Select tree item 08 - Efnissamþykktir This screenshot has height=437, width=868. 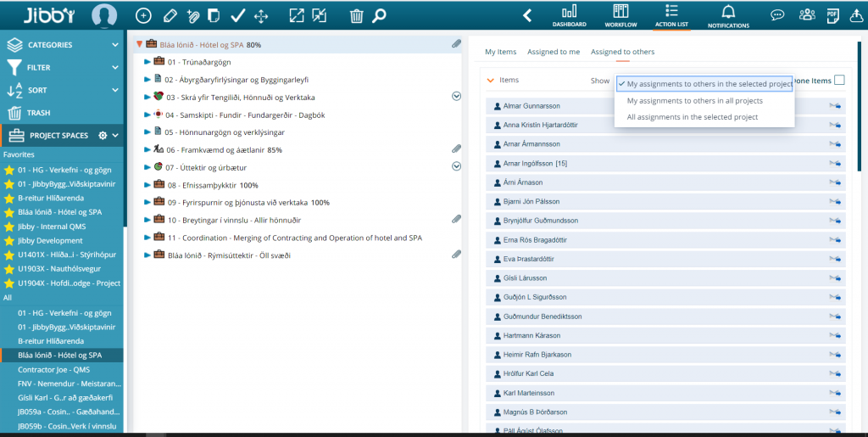tap(213, 185)
